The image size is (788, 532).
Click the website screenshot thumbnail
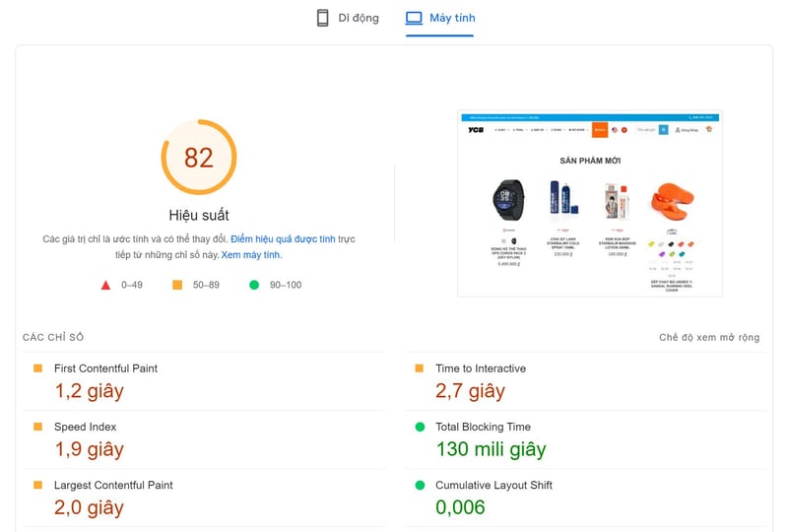tap(589, 203)
